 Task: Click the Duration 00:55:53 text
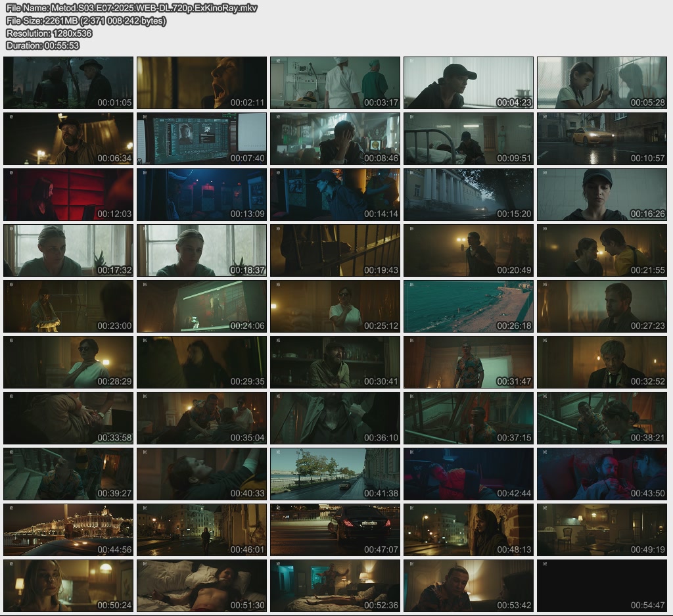tap(43, 45)
